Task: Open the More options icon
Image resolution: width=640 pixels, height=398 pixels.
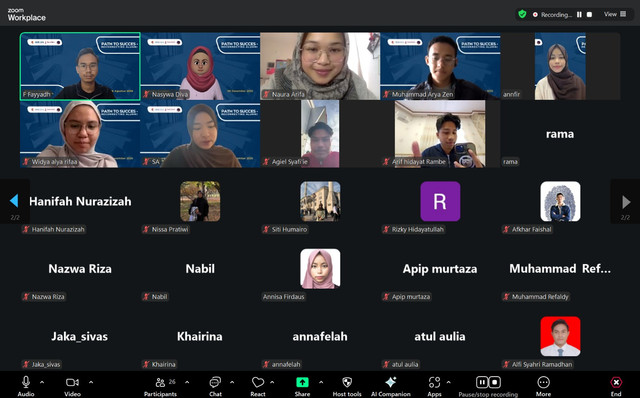Action: point(543,382)
